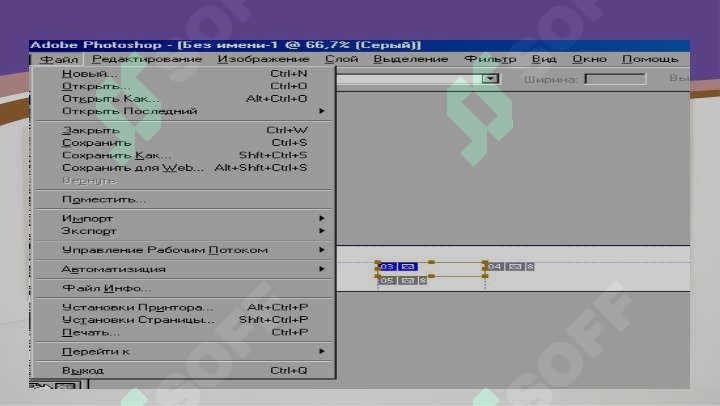Open the Изображение menu

point(263,59)
